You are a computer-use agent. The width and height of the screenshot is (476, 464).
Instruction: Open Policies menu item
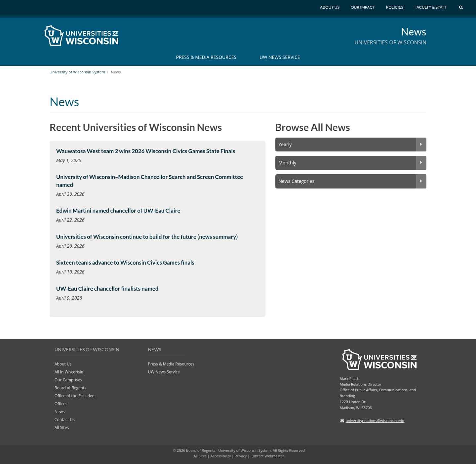tap(395, 7)
